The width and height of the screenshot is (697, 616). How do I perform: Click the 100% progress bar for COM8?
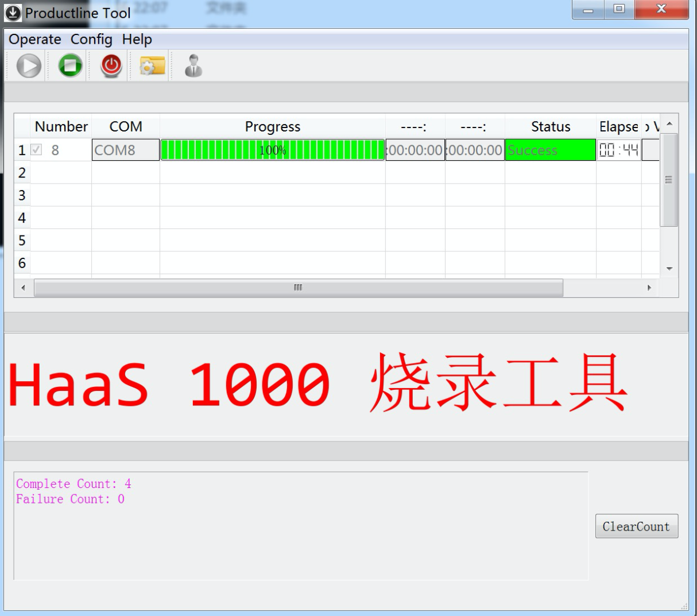click(272, 149)
